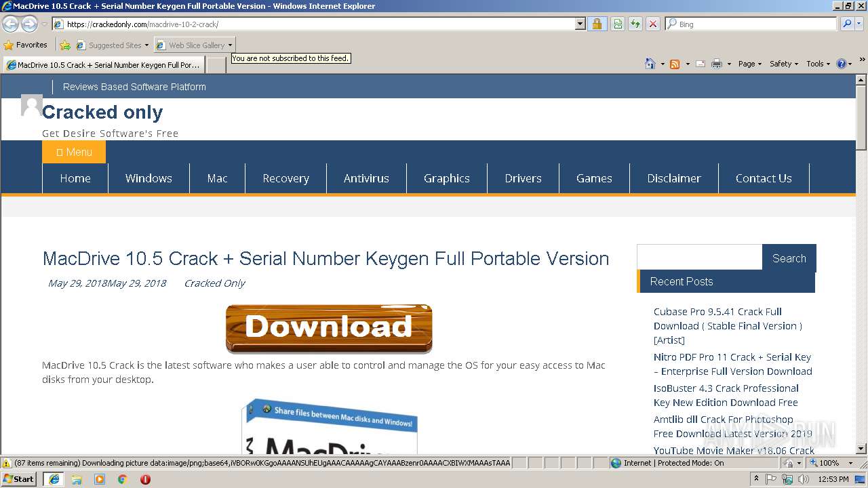Open the Windows nav category
This screenshot has height=488, width=868.
[149, 178]
